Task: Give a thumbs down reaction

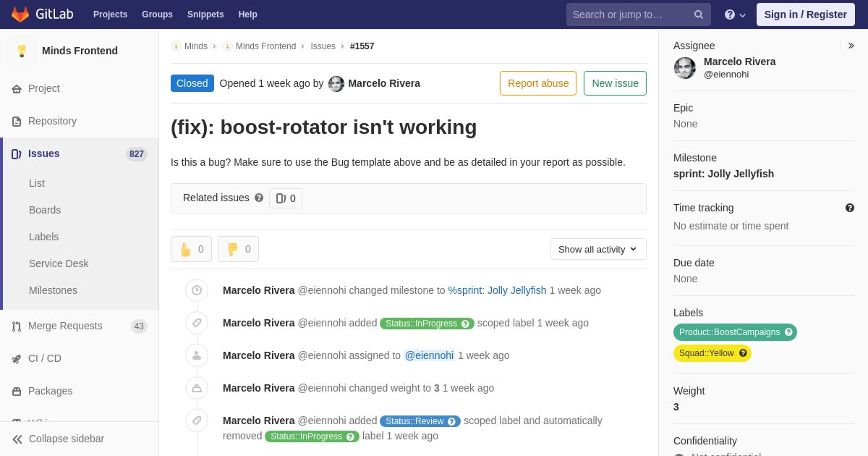Action: (x=238, y=249)
